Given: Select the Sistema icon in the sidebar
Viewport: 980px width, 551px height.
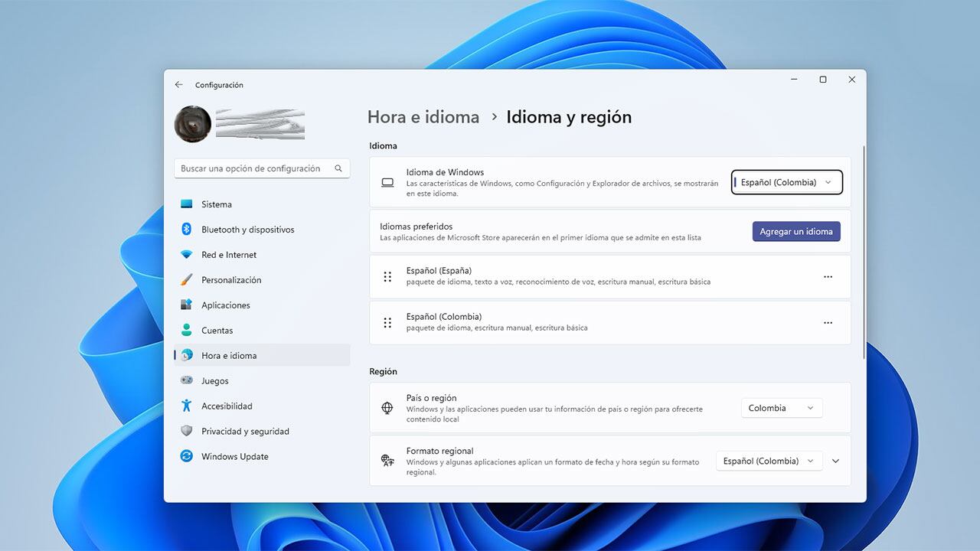Looking at the screenshot, I should 186,204.
